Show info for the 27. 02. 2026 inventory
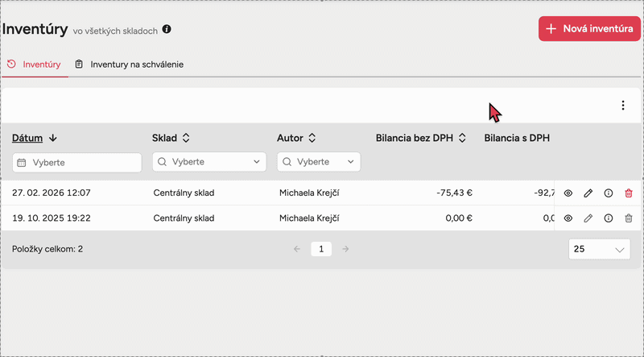This screenshot has width=644, height=357. pos(608,193)
